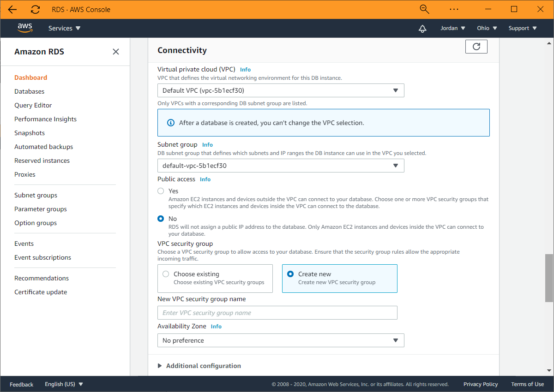Image resolution: width=554 pixels, height=392 pixels.
Task: Open Databases in the sidebar
Action: click(x=30, y=91)
